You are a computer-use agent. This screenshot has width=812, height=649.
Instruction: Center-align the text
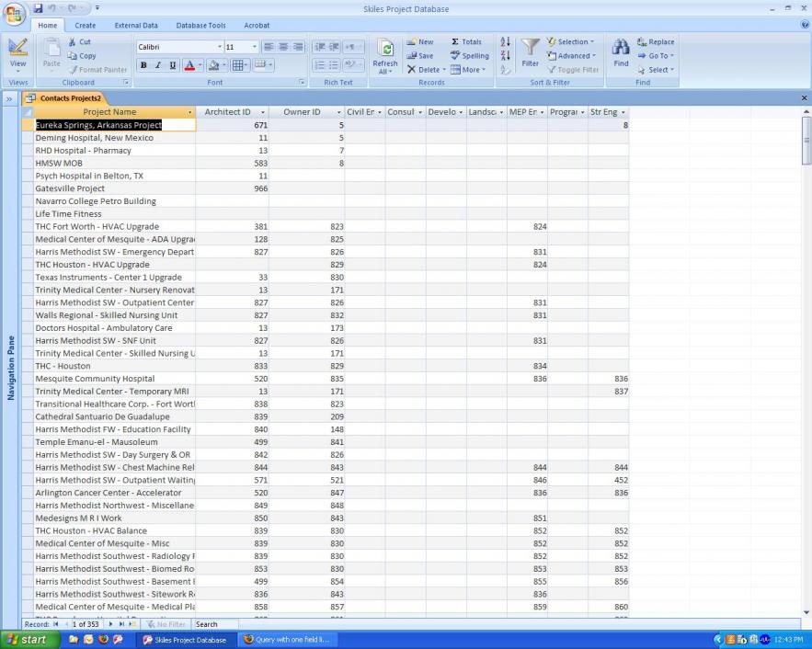283,47
